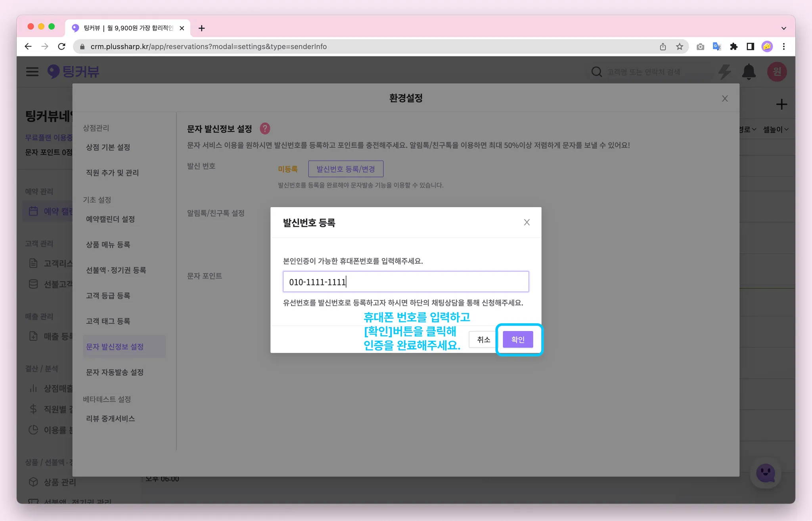The image size is (812, 521).
Task: Expand the 셀높이 dropdown
Action: point(776,130)
